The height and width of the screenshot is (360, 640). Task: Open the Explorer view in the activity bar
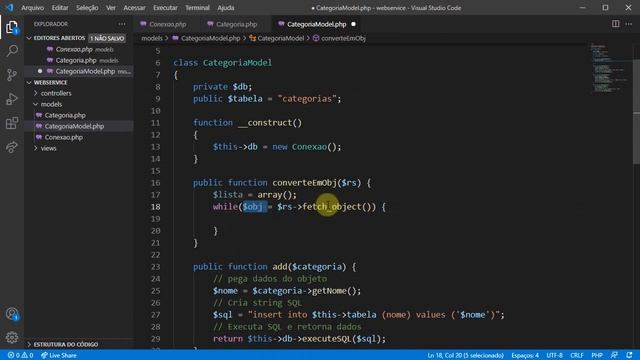12,27
